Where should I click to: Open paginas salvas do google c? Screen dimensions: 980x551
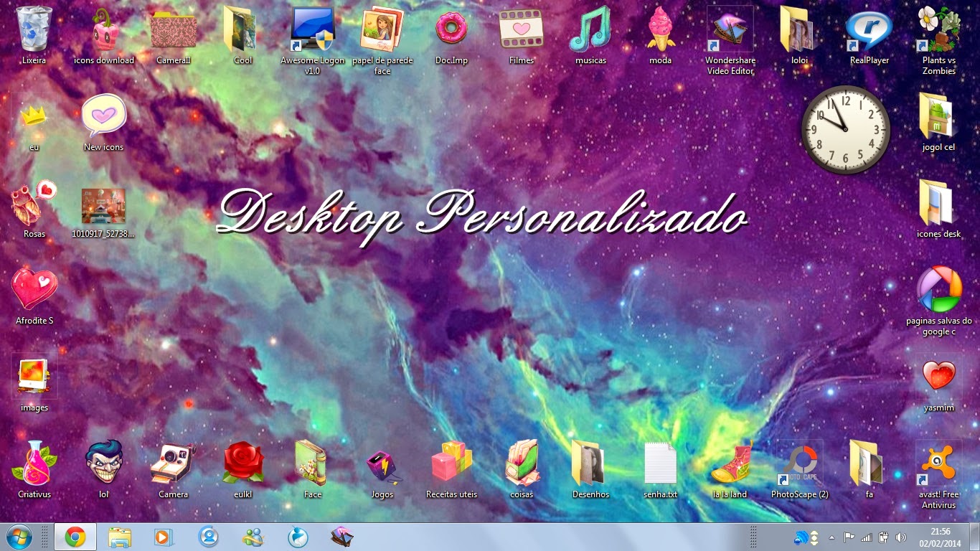pyautogui.click(x=938, y=291)
